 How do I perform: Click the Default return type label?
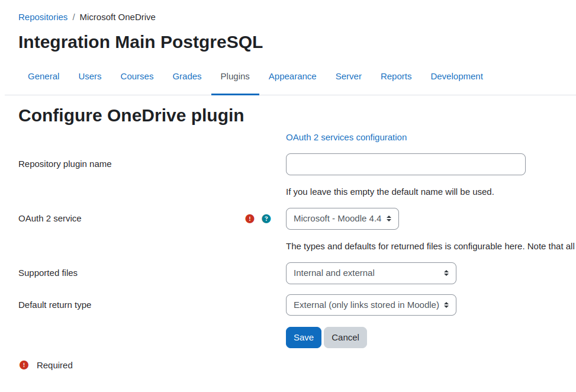click(54, 305)
